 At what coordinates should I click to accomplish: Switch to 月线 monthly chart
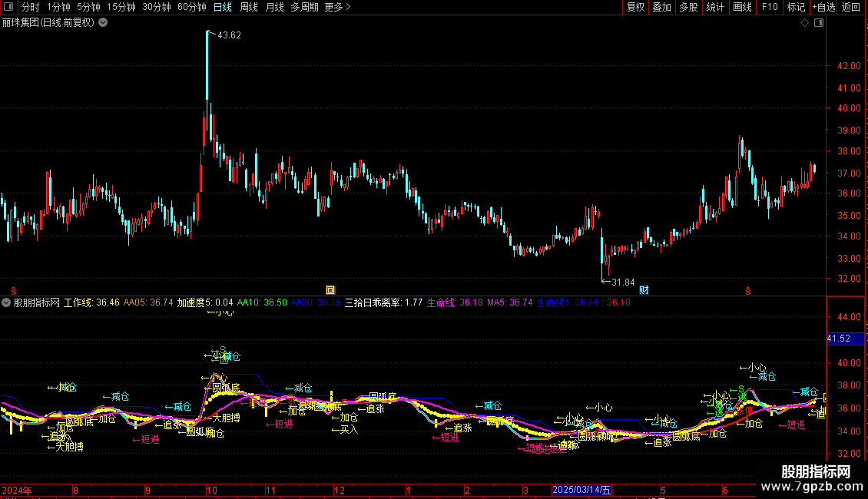(x=274, y=7)
